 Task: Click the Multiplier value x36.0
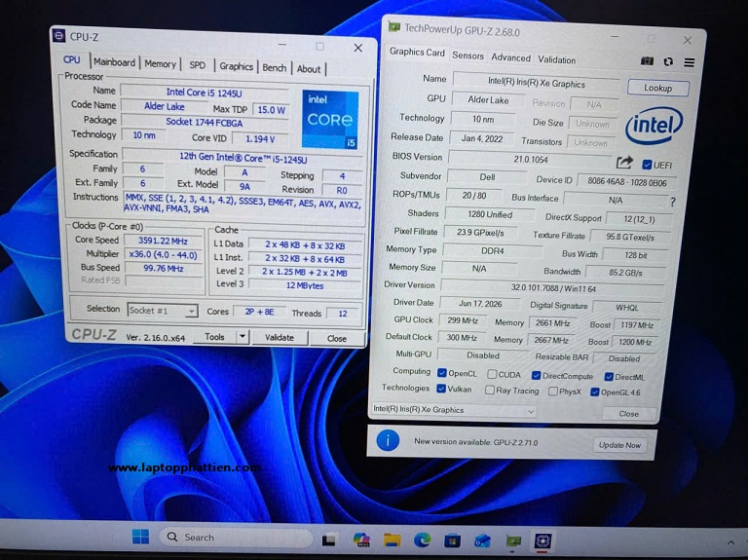tap(163, 255)
